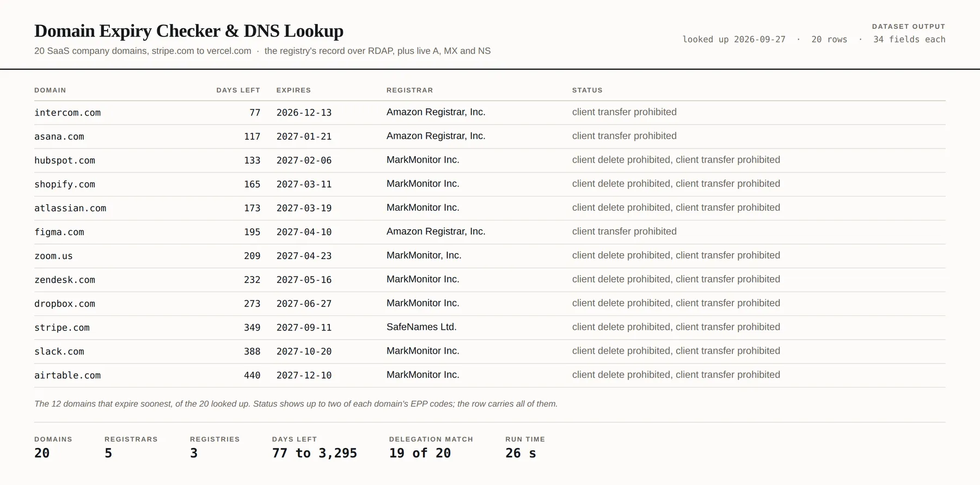The height and width of the screenshot is (485, 980).
Task: Click the status text in the intercom.com row
Action: (624, 112)
